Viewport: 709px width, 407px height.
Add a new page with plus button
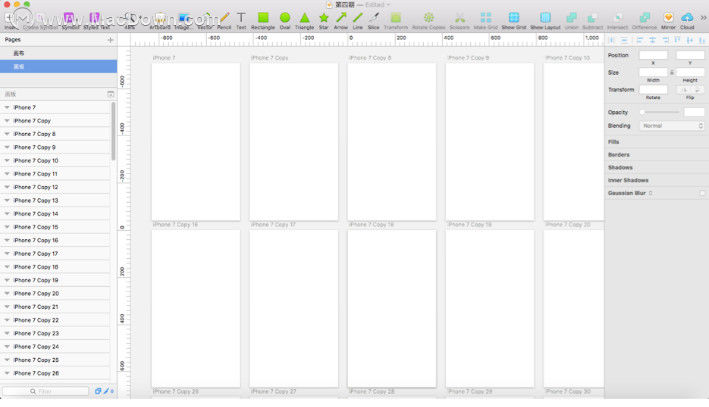tap(111, 40)
